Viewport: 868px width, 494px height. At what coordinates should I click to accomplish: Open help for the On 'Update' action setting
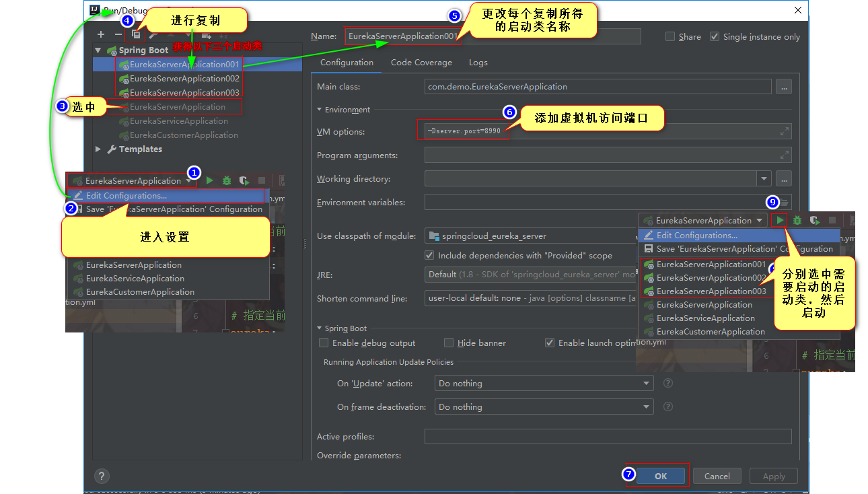[668, 383]
